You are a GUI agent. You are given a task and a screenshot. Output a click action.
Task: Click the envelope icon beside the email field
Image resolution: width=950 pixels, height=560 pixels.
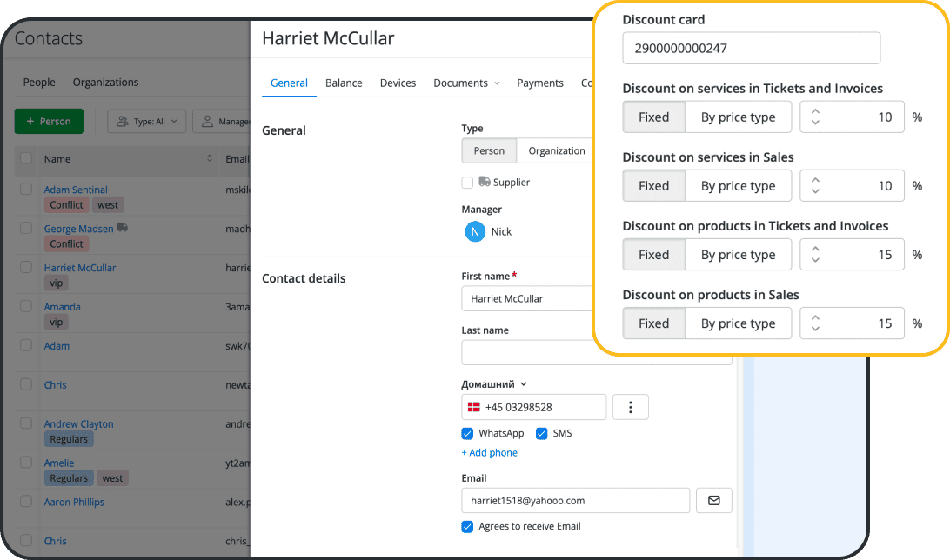713,501
